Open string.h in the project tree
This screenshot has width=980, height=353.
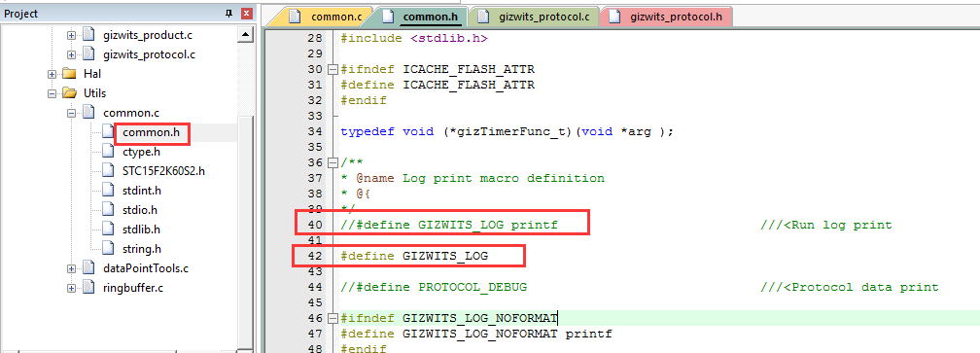142,249
